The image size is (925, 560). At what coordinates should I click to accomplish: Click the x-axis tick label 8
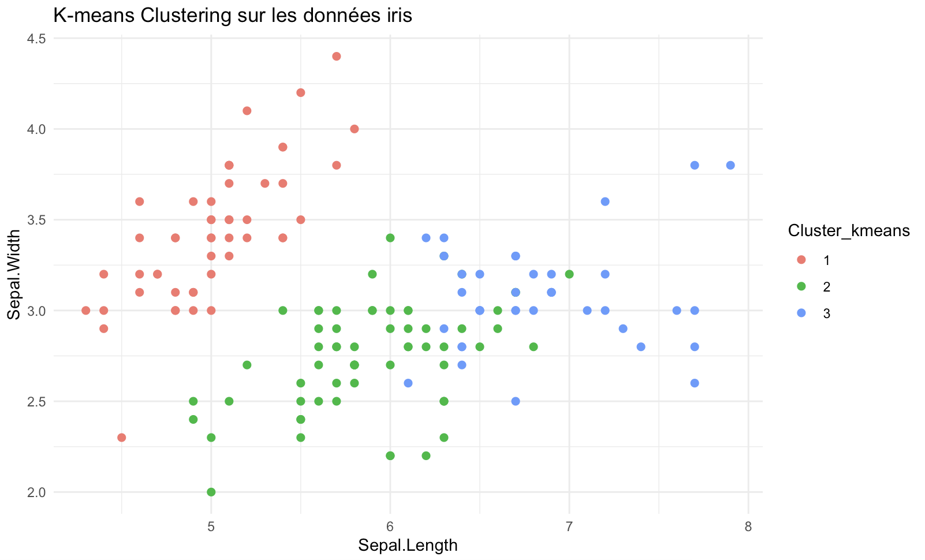[x=748, y=527]
